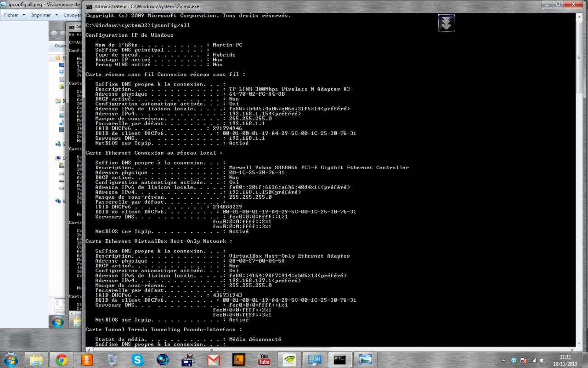Click physical address '64-70-02-FC-A4-8B'
The width and height of the screenshot is (588, 368).
click(x=257, y=94)
